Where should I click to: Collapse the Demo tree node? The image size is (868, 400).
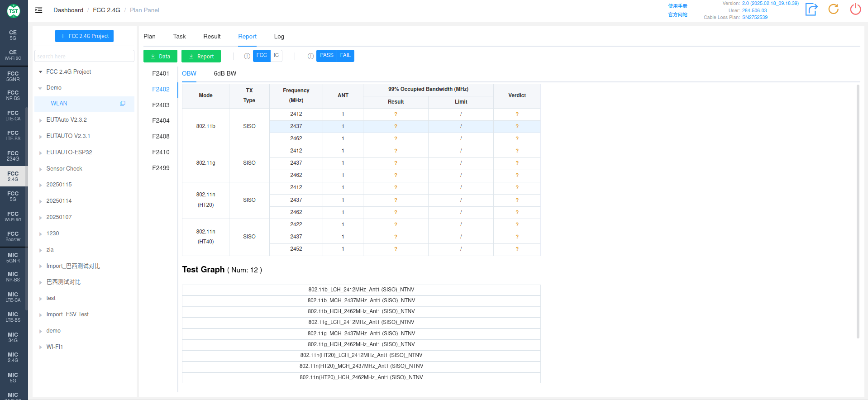coord(40,88)
